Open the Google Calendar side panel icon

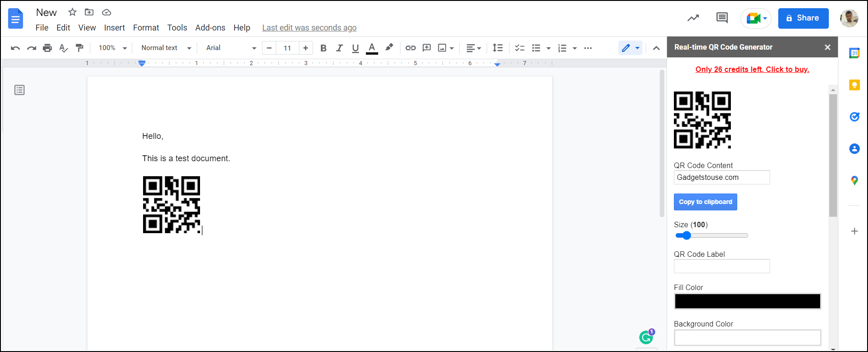coord(854,53)
